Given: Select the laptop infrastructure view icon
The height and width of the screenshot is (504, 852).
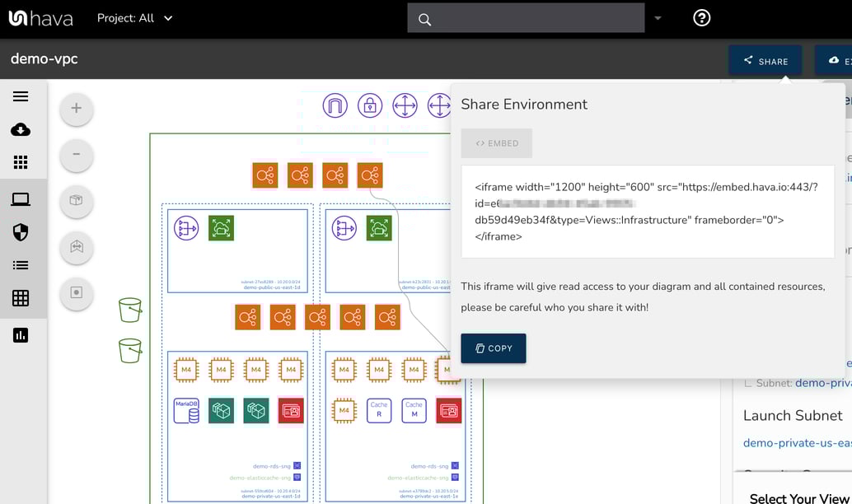Looking at the screenshot, I should pos(21,199).
